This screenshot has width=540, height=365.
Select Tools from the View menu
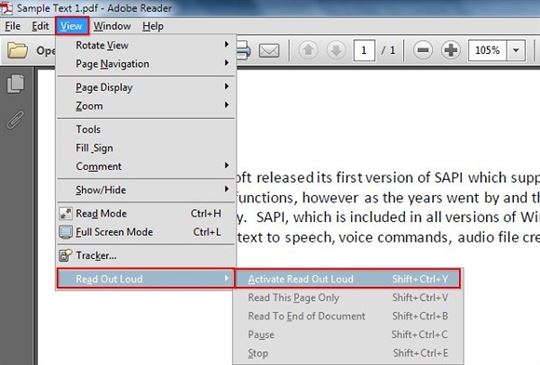146,129
